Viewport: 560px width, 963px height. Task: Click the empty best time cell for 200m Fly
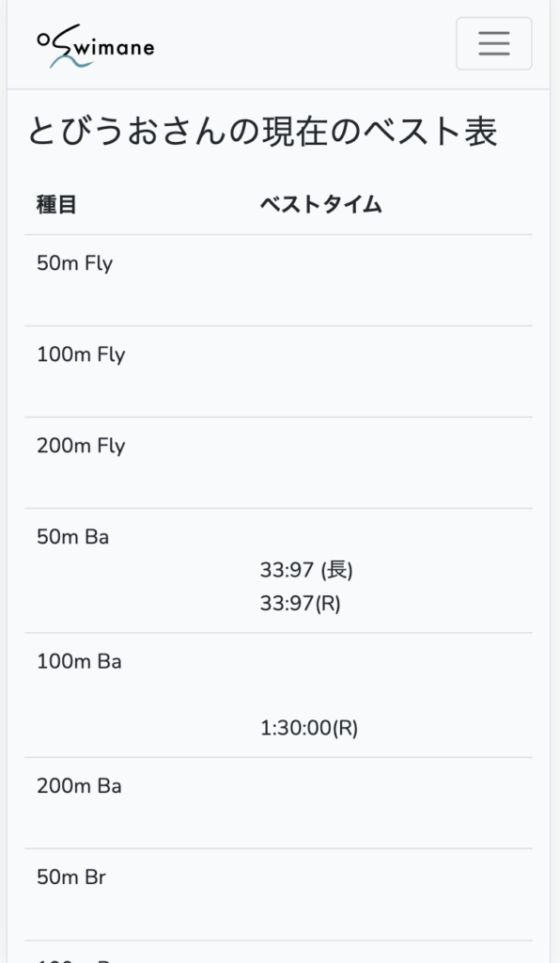coord(390,463)
